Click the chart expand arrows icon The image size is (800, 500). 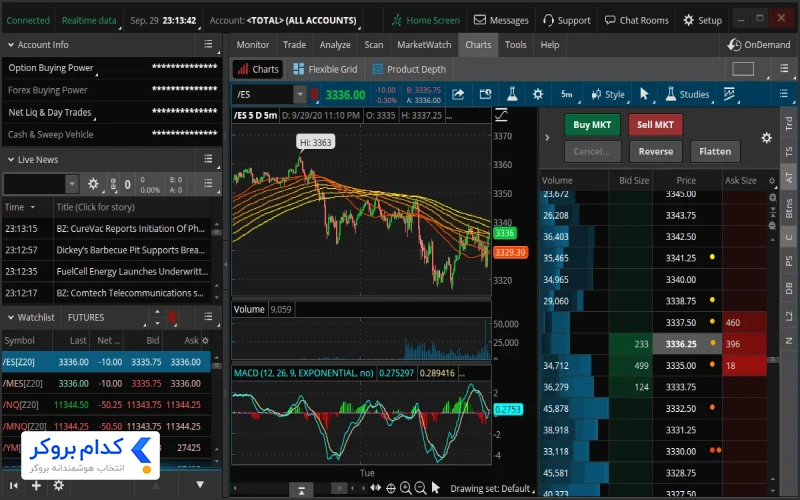point(376,488)
